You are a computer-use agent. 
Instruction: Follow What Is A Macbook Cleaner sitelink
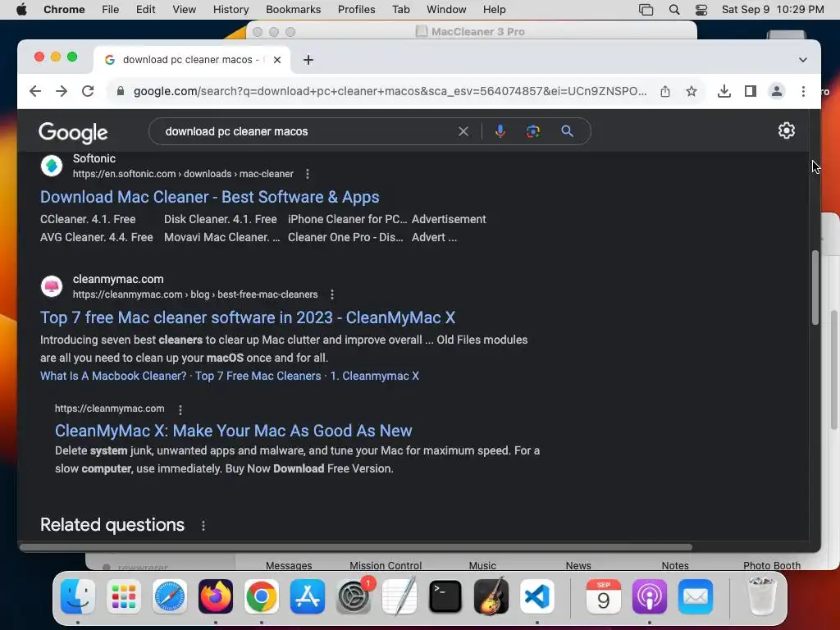click(113, 376)
